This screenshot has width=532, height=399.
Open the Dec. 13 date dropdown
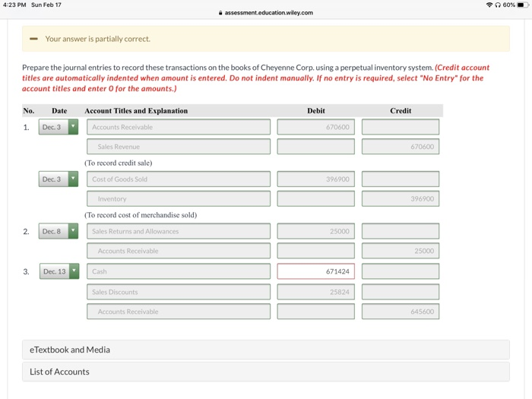pos(59,271)
